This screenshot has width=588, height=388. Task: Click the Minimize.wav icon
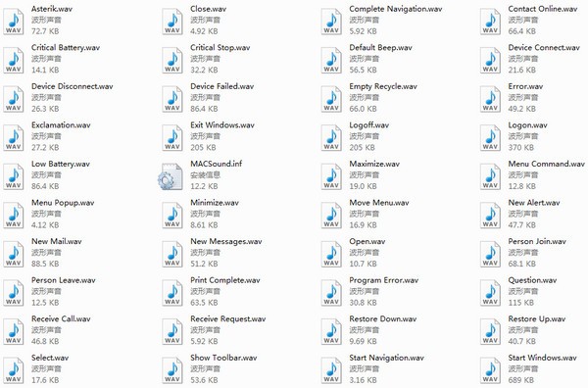(x=172, y=216)
